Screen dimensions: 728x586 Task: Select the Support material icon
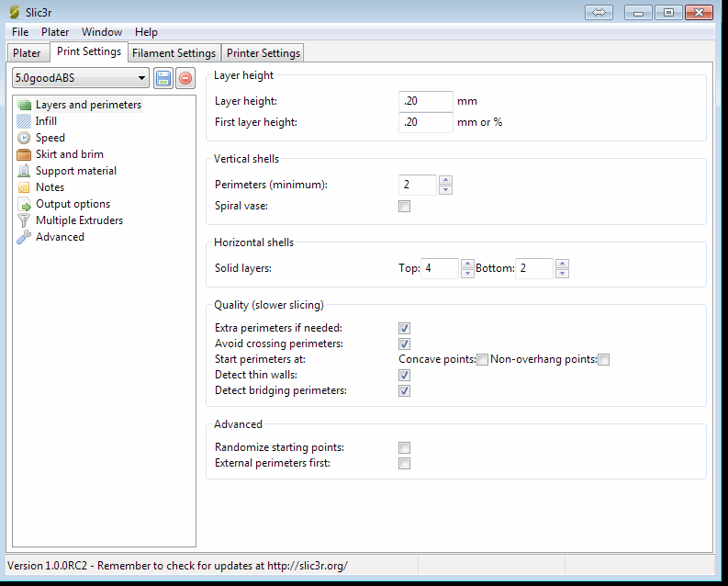(x=24, y=171)
